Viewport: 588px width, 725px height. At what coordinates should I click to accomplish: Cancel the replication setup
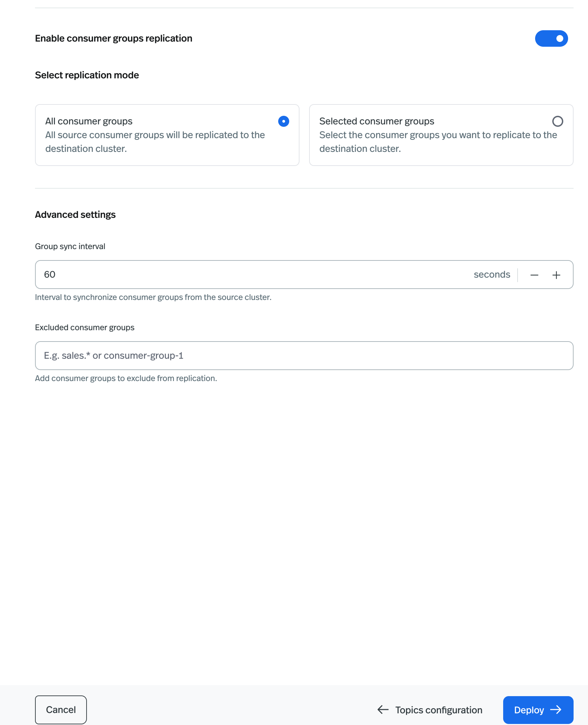61,710
